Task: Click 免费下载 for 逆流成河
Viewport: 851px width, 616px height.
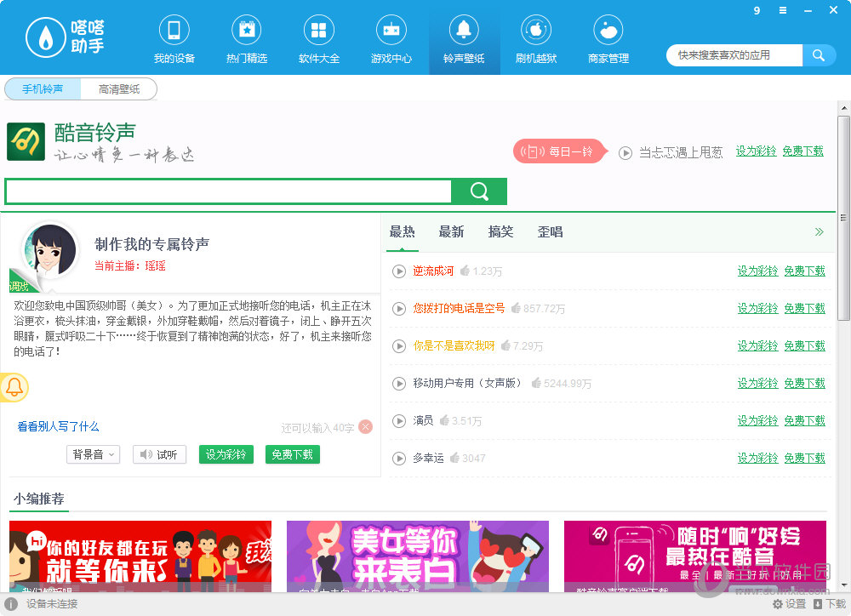Action: coord(805,271)
